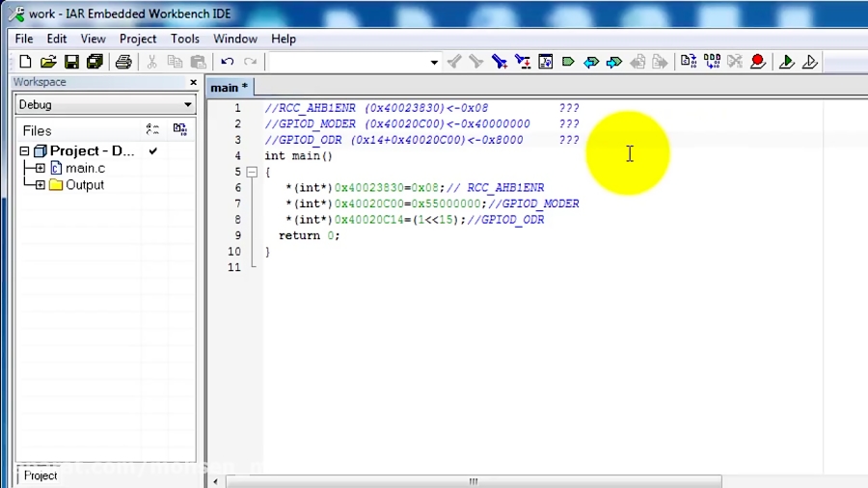Click second column icon beside Files header
868x488 pixels.
click(180, 130)
